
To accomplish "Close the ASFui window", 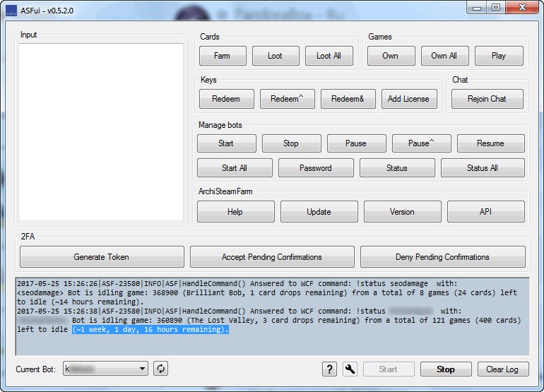I will click(x=522, y=7).
